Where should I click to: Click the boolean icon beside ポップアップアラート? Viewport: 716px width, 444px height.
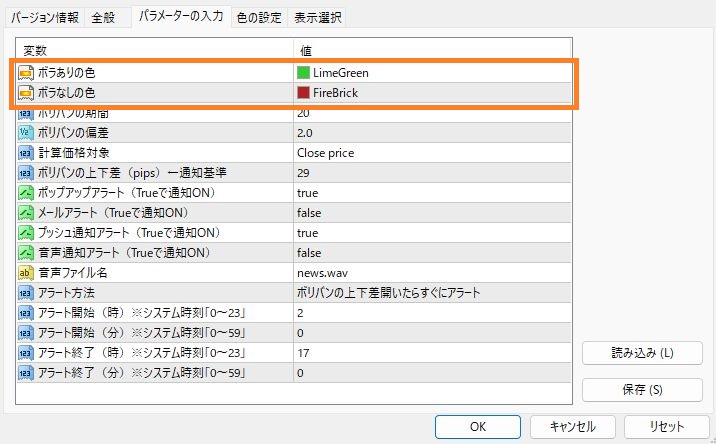(x=27, y=193)
